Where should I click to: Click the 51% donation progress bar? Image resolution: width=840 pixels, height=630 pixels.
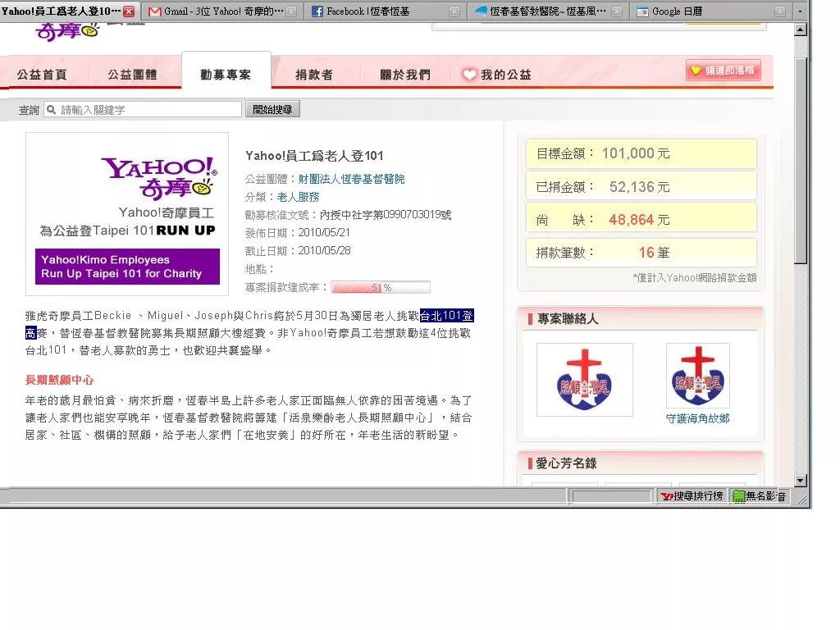point(381,288)
